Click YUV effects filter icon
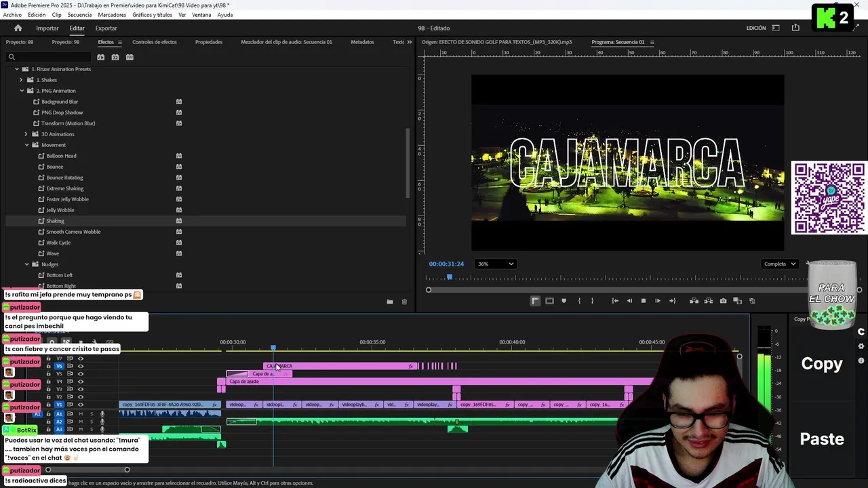 [x=130, y=57]
